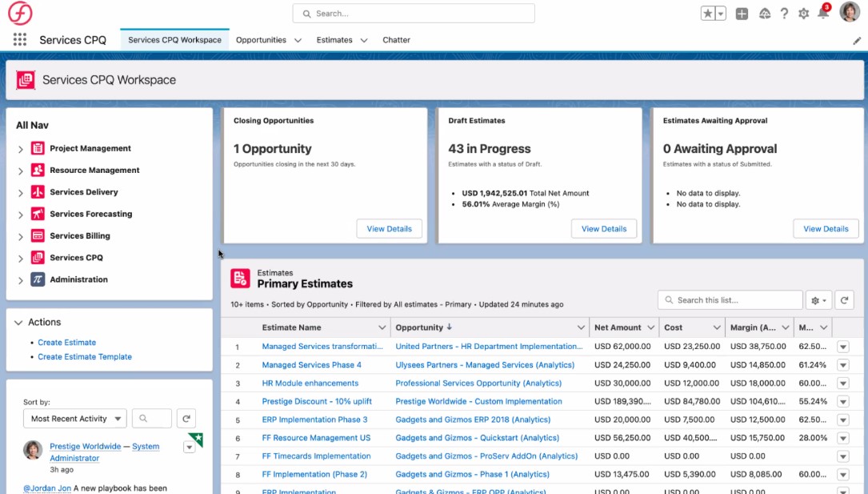This screenshot has height=494, width=868.
Task: Refresh the Primary Estimates list
Action: point(844,300)
